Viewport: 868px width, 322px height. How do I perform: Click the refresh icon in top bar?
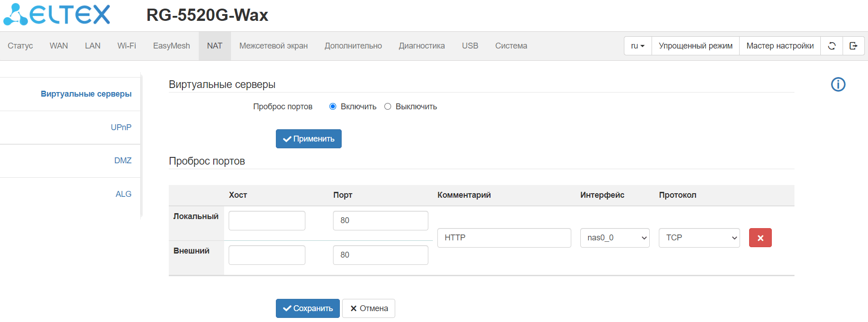coord(831,46)
